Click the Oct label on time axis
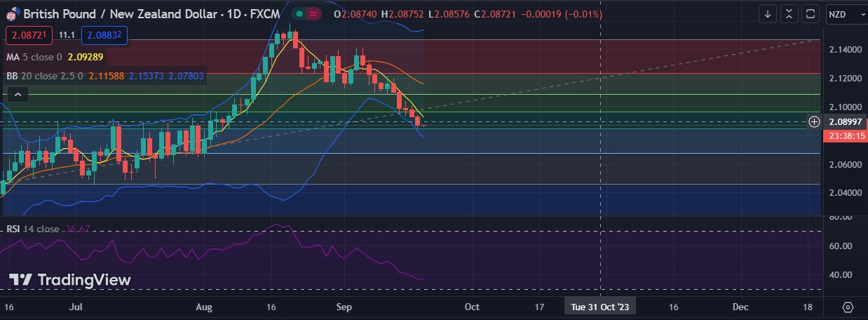This screenshot has width=868, height=320. [472, 307]
